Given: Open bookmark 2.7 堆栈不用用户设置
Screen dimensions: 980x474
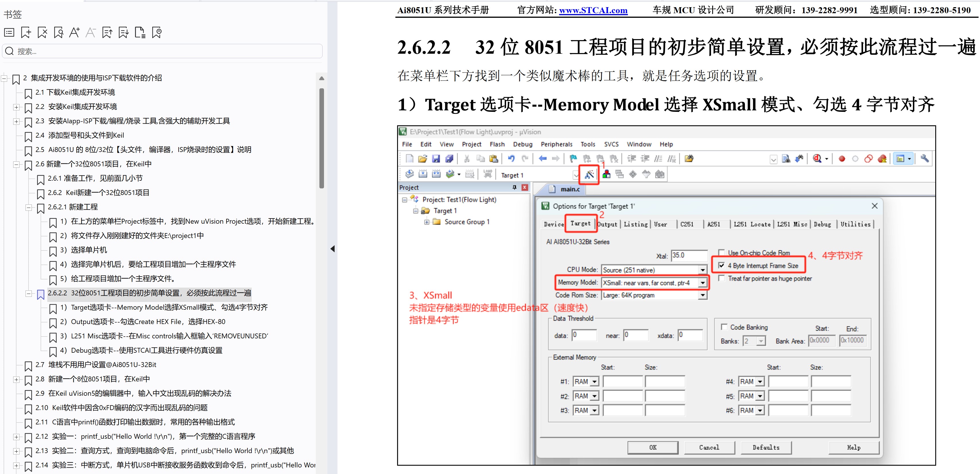Looking at the screenshot, I should coord(96,365).
